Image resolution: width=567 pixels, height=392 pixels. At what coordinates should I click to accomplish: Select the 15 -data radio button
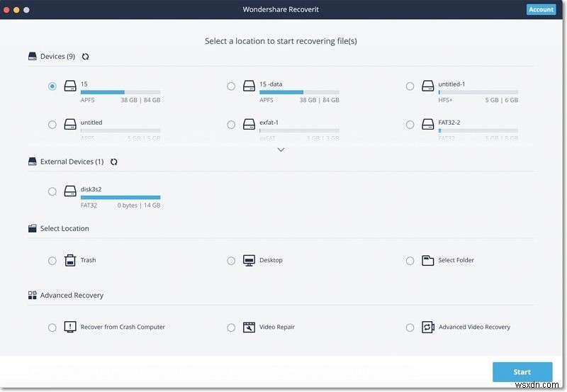click(231, 86)
